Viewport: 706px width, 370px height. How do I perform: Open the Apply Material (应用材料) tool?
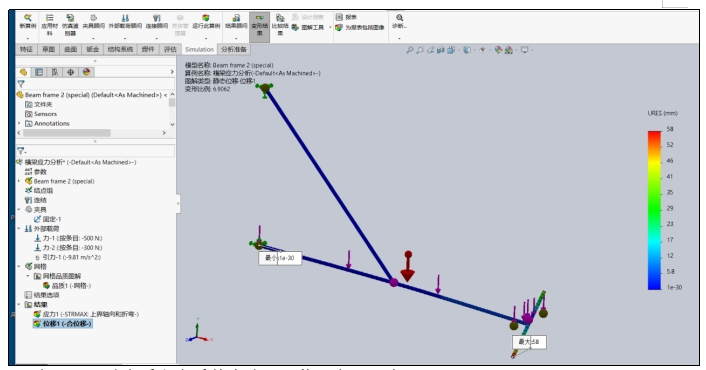click(50, 25)
